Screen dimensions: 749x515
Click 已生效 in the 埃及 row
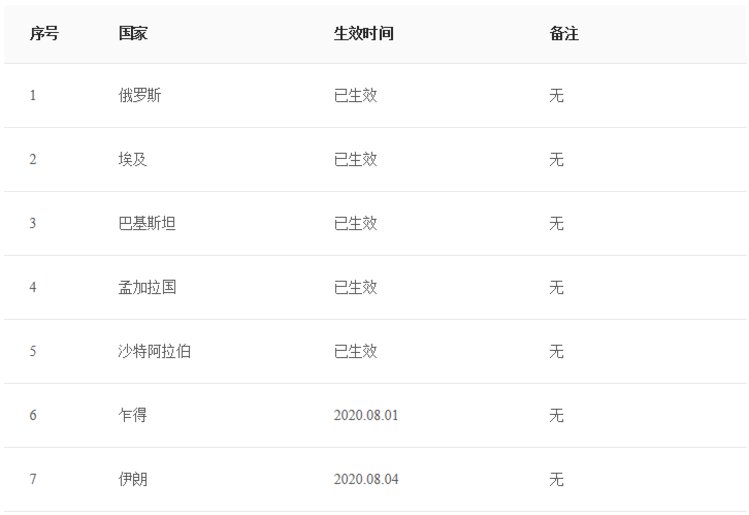tap(355, 160)
